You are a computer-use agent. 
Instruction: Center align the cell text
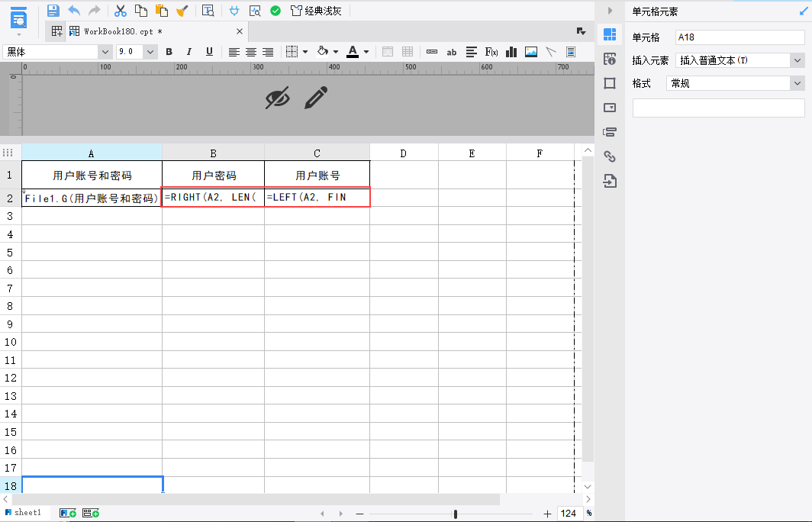[x=250, y=52]
